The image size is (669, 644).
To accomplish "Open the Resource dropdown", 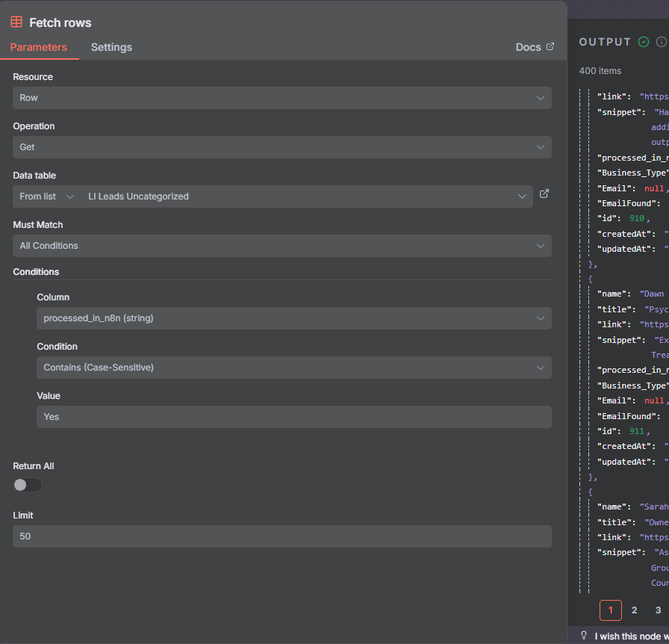I will coord(282,98).
